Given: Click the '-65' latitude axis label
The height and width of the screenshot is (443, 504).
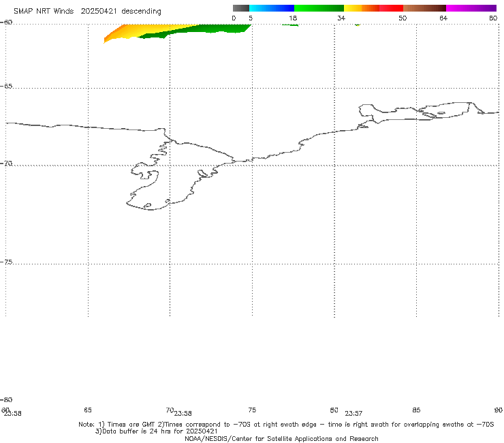Looking at the screenshot, I should click(6, 87).
